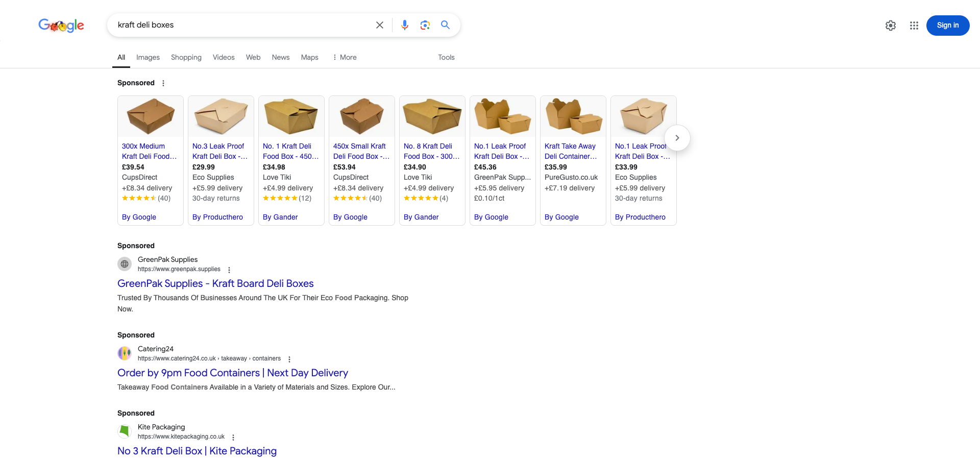
Task: Open 450x Small Kraft Deli Food Box link
Action: pyautogui.click(x=361, y=151)
